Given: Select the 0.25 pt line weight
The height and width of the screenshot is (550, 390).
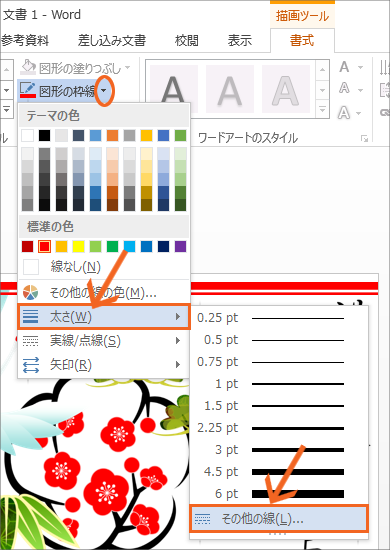Looking at the screenshot, I should (x=279, y=318).
